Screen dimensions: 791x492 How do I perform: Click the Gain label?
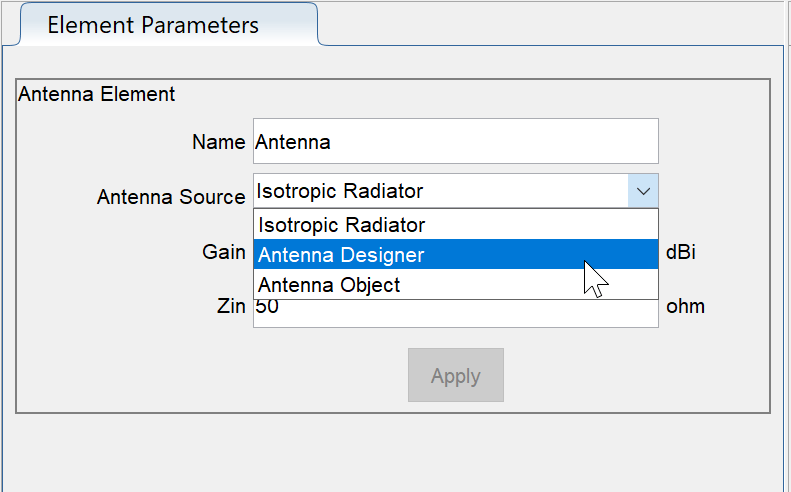click(x=224, y=252)
